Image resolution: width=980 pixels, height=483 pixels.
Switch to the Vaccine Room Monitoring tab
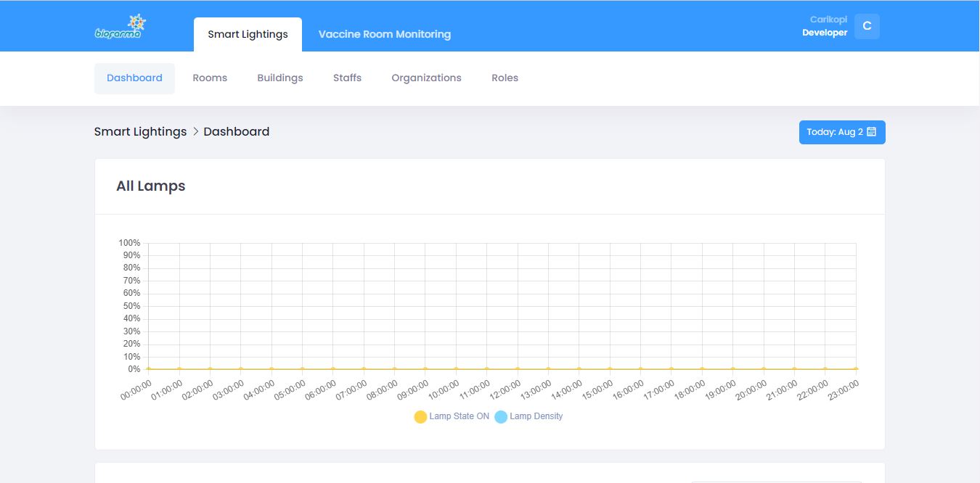click(384, 34)
